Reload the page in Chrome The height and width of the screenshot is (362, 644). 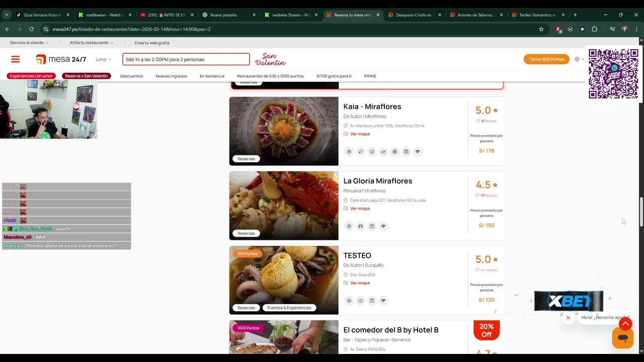point(31,29)
